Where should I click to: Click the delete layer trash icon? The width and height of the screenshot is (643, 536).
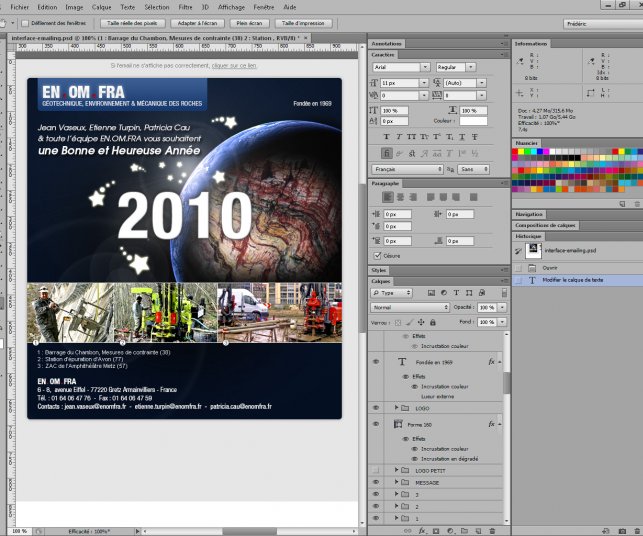pos(492,530)
